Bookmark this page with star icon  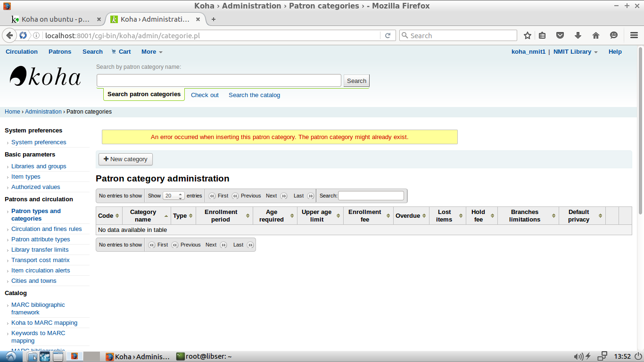pyautogui.click(x=528, y=35)
